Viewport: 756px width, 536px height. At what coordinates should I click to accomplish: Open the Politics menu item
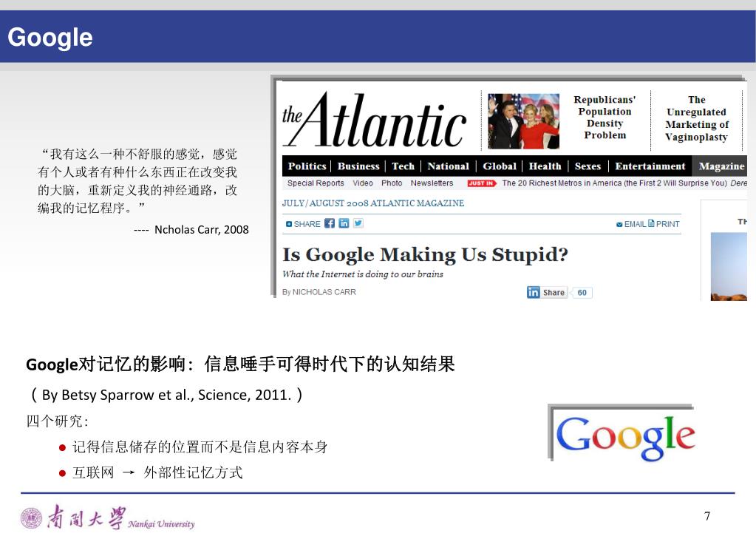(x=307, y=166)
